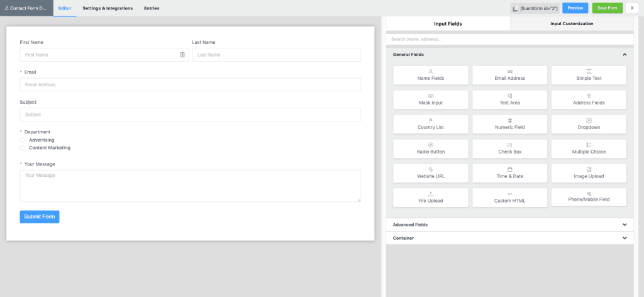Open the Entries tab
This screenshot has width=644, height=297.
(152, 8)
